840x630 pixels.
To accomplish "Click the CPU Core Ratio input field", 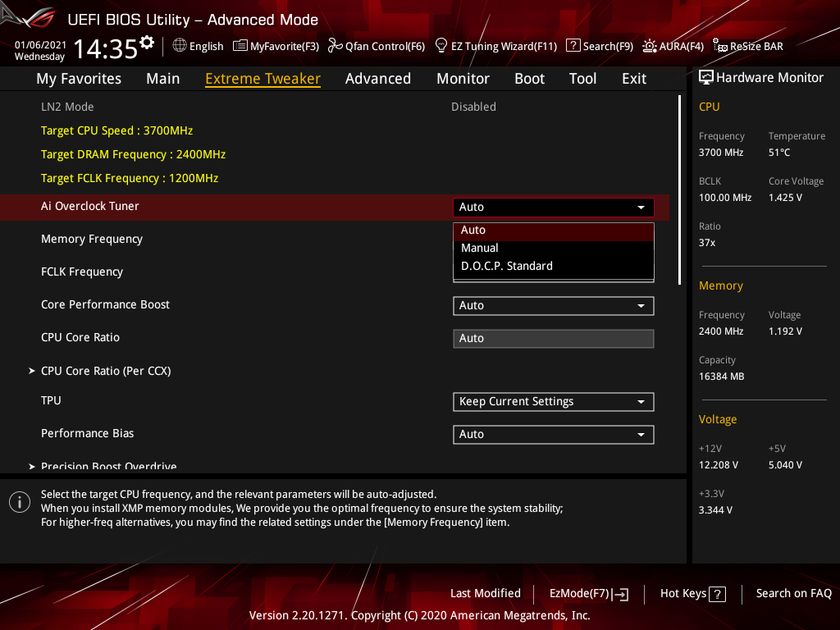I will [x=554, y=339].
